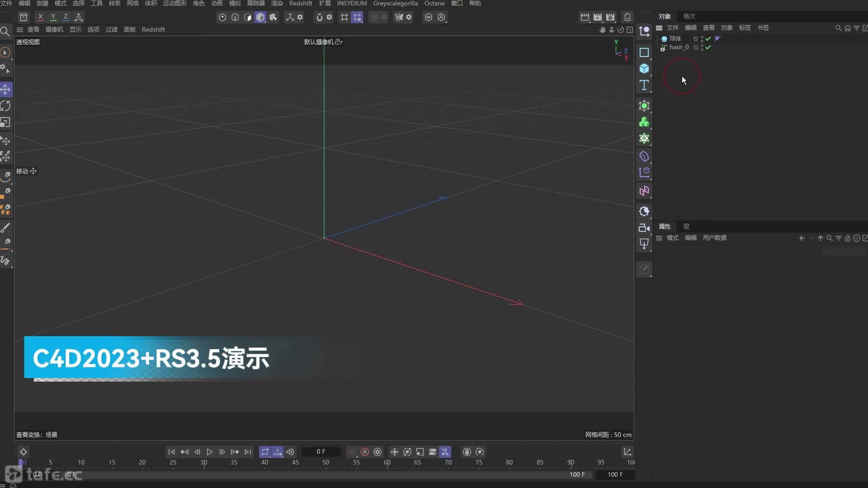Go to end of animation
This screenshot has width=868, height=488.
248,452
